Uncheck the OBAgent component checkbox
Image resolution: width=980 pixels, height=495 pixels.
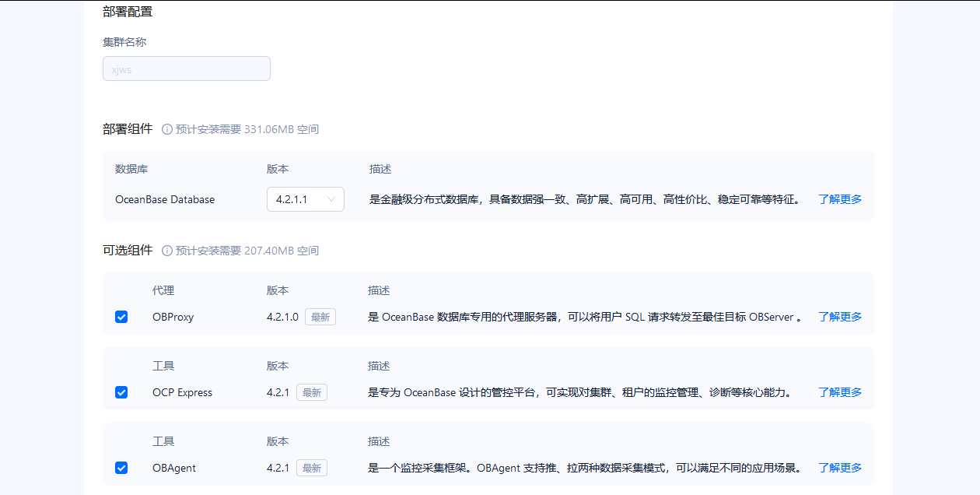point(121,468)
